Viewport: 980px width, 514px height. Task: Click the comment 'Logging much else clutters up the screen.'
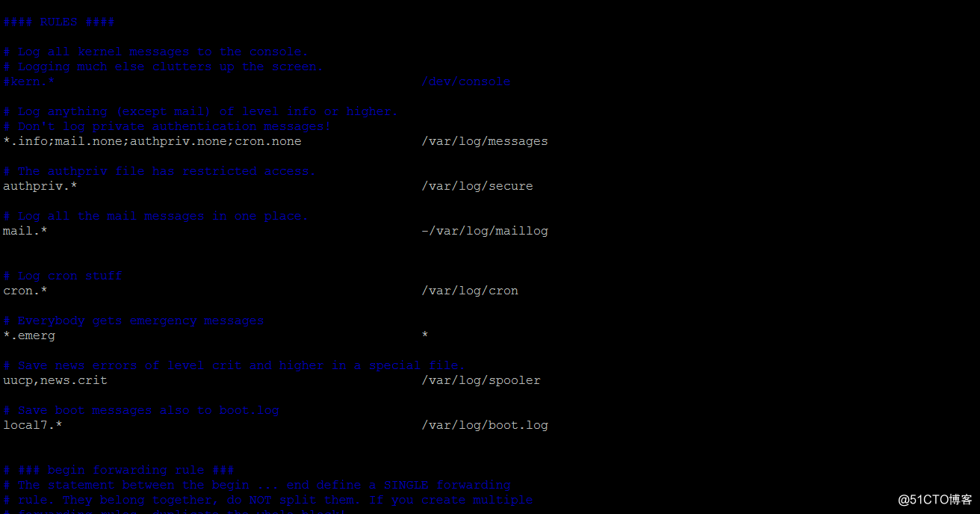pyautogui.click(x=170, y=66)
